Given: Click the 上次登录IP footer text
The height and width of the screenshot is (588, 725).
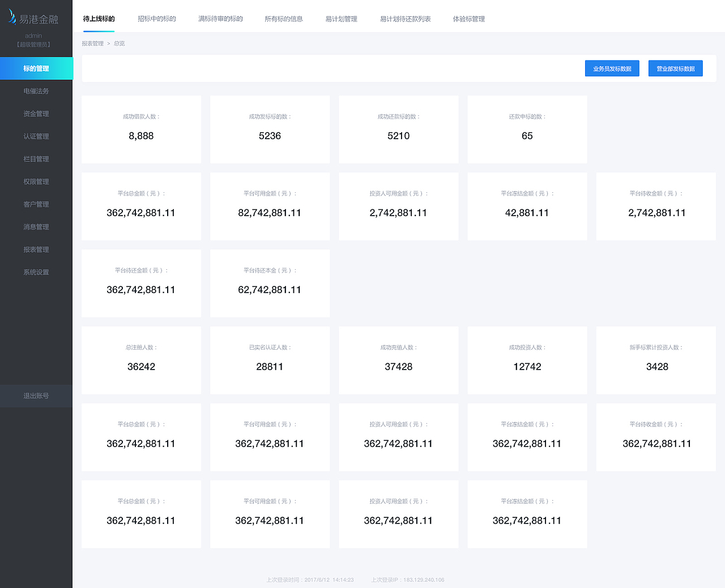Looking at the screenshot, I should click(x=408, y=580).
